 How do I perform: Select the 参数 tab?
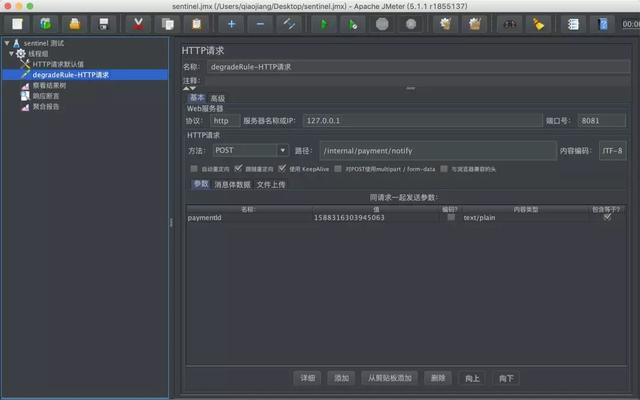(201, 184)
